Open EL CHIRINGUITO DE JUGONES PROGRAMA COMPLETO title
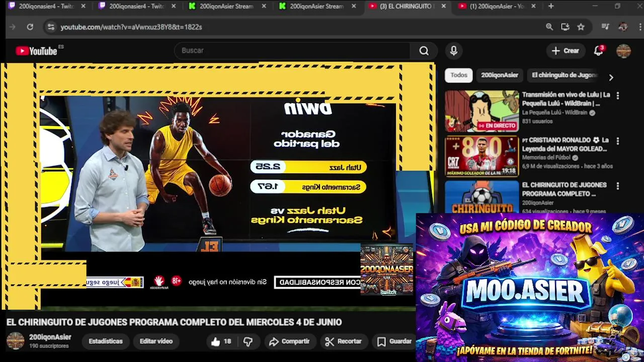Viewport: 644px width, 362px height. pyautogui.click(x=565, y=189)
